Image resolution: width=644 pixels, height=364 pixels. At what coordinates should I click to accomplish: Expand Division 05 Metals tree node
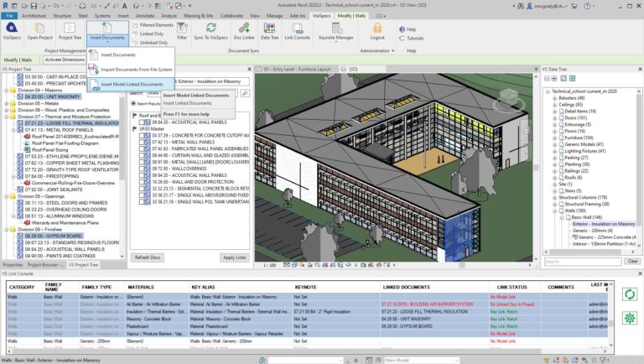tap(8, 103)
